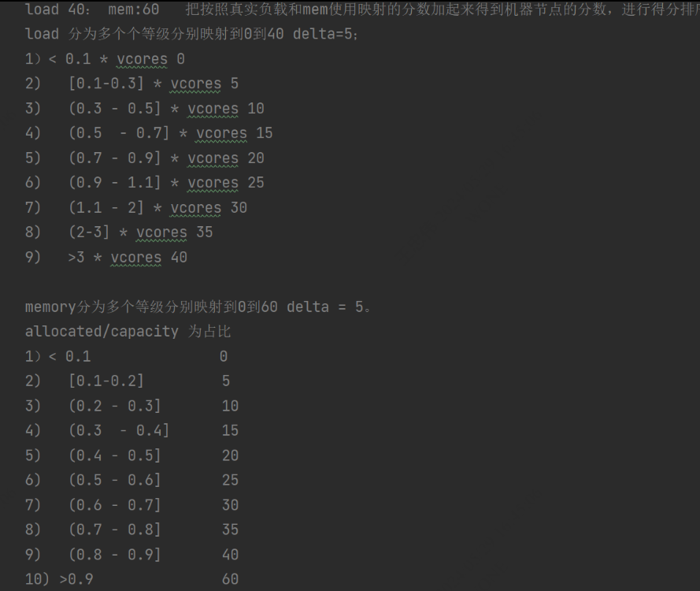Click the text 'load 40: mem:60'
Screen dimensions: 700x591
(92, 9)
